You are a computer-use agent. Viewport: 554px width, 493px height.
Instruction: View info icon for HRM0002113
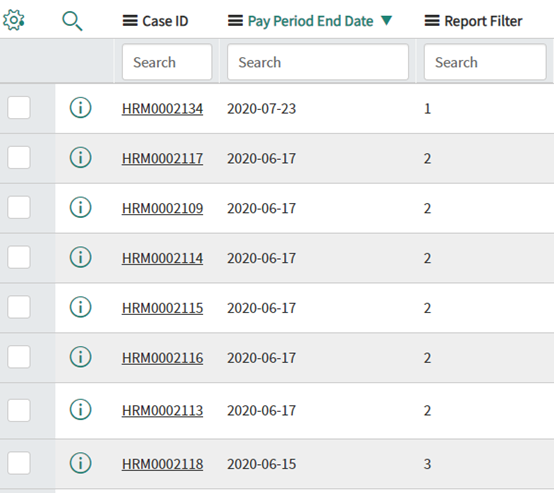point(81,410)
